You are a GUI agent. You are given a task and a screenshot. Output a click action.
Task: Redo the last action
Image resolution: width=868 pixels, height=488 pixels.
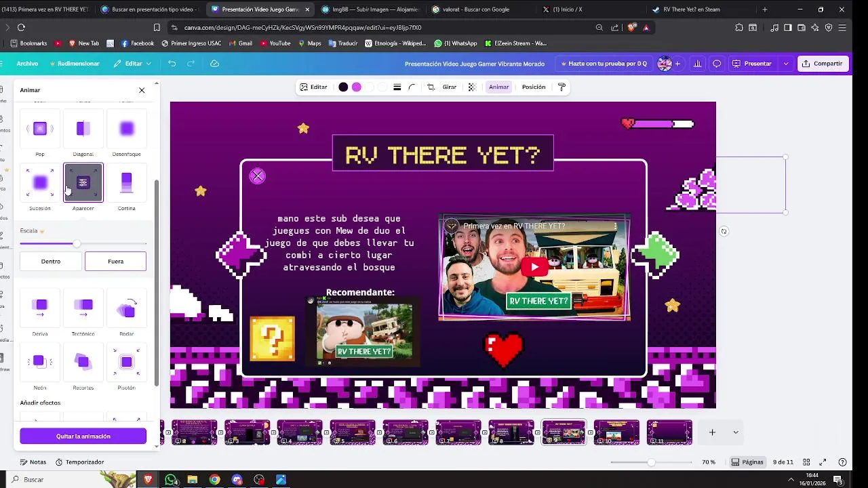[191, 64]
